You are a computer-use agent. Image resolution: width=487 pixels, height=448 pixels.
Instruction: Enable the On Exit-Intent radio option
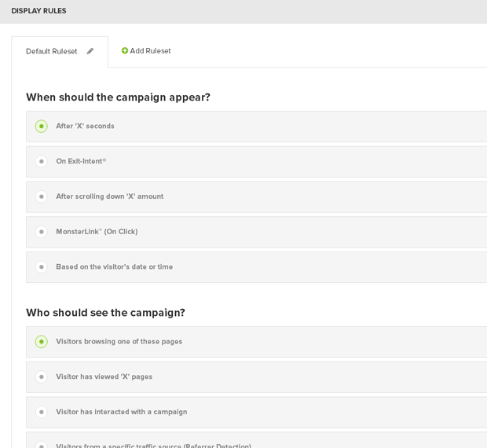click(42, 162)
